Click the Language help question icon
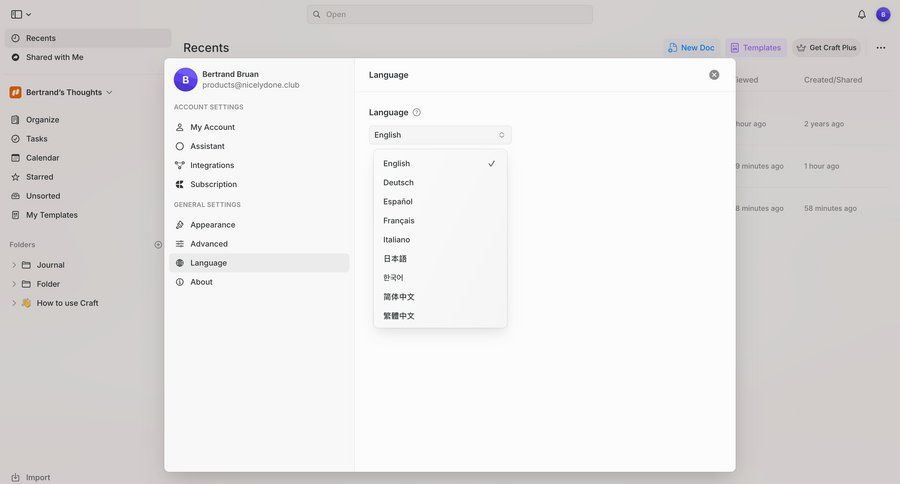The image size is (900, 484). [x=417, y=113]
